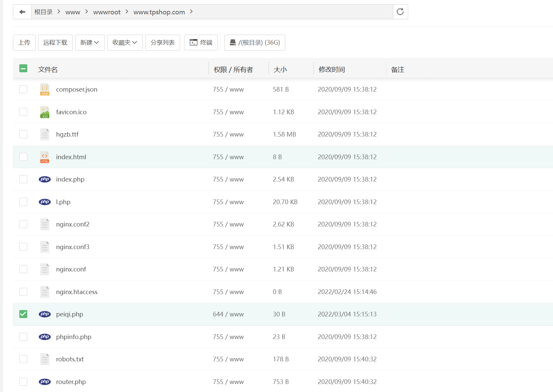Click the nginx.htaccess file icon

coord(45,292)
